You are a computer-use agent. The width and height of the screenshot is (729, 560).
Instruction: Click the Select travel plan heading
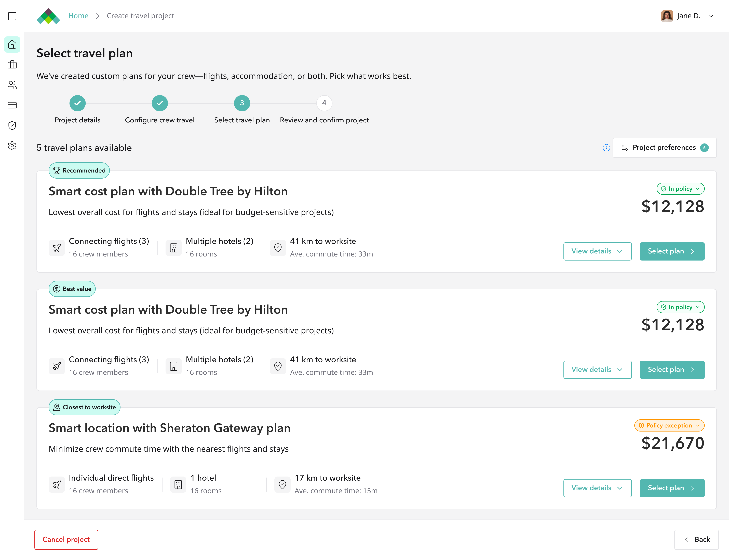click(x=85, y=53)
